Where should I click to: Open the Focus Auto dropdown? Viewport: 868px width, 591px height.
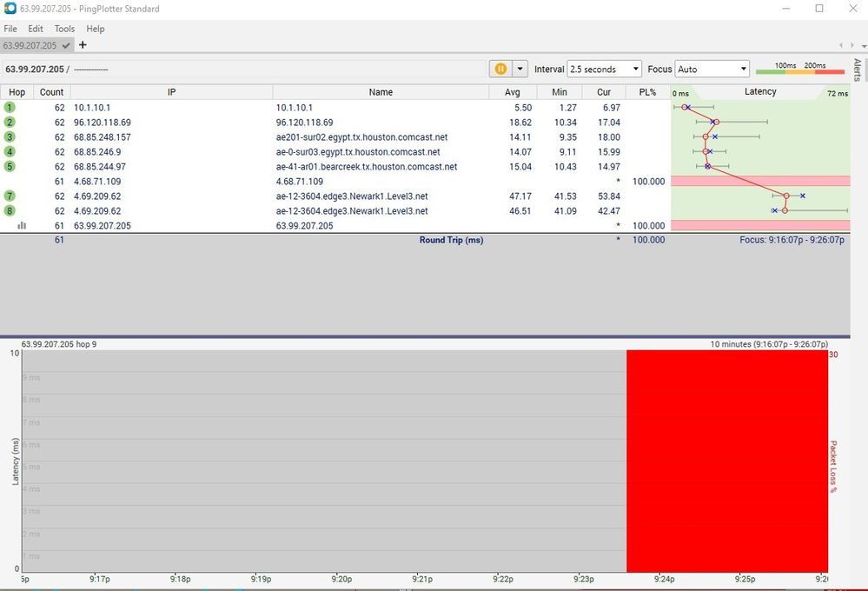click(712, 69)
